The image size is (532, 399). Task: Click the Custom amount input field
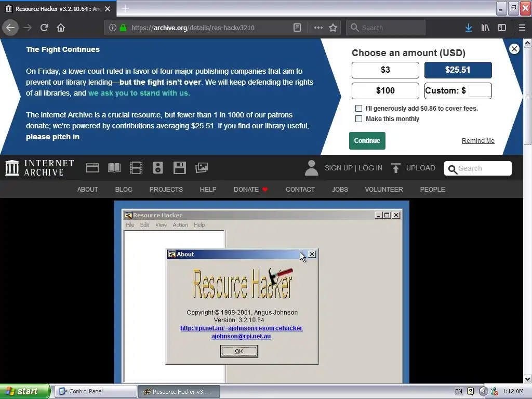[x=480, y=90]
